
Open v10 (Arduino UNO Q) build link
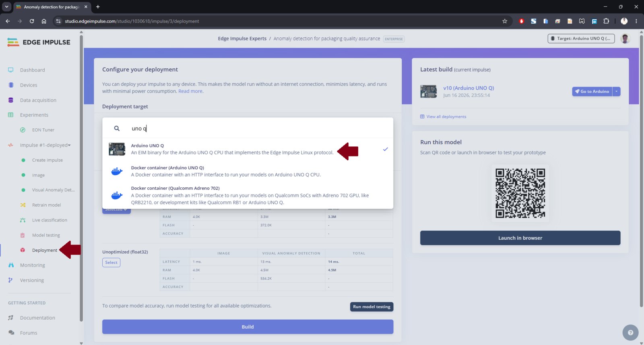click(469, 88)
